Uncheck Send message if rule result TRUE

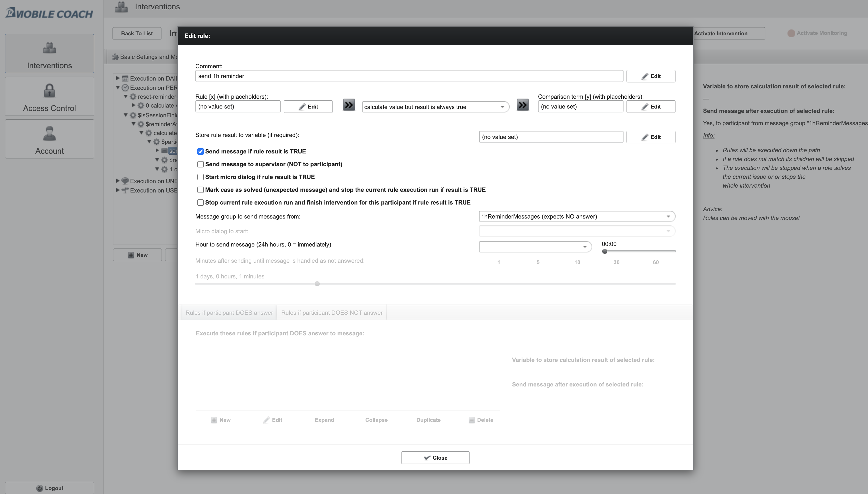click(201, 152)
